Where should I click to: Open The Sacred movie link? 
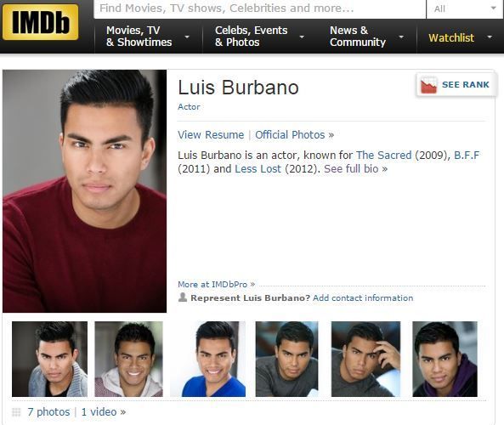pyautogui.click(x=384, y=156)
